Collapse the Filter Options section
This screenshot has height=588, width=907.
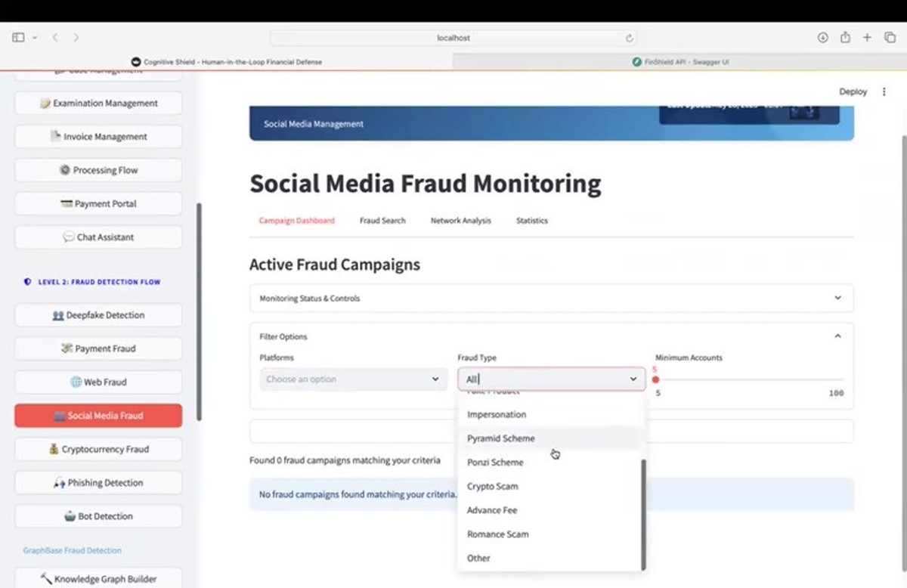pos(552,336)
